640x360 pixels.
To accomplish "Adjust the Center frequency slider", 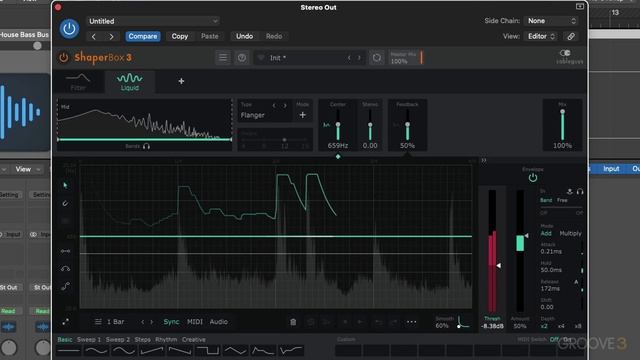I will click(338, 125).
